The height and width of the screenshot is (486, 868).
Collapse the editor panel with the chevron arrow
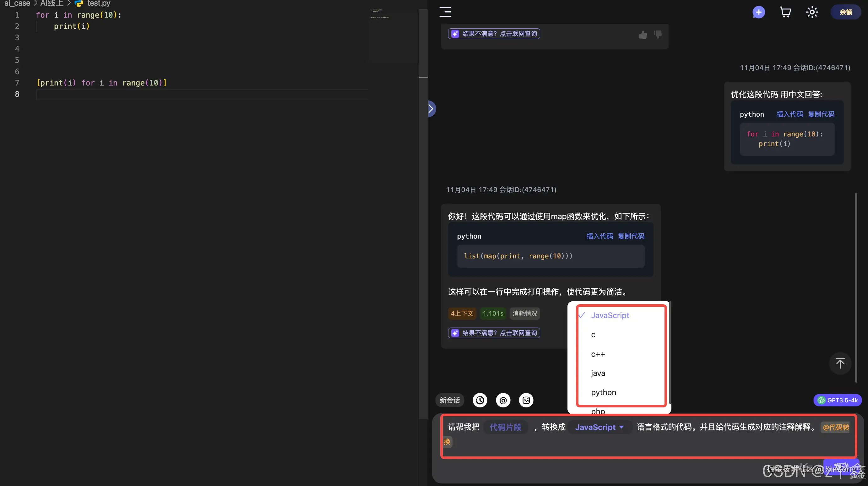tap(431, 108)
